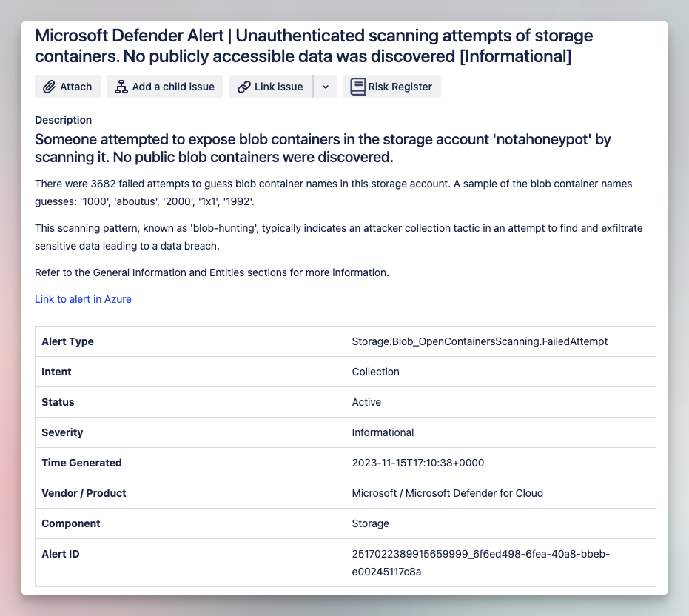Click the Intent row label
Viewport: 689px width, 616px height.
click(x=56, y=372)
